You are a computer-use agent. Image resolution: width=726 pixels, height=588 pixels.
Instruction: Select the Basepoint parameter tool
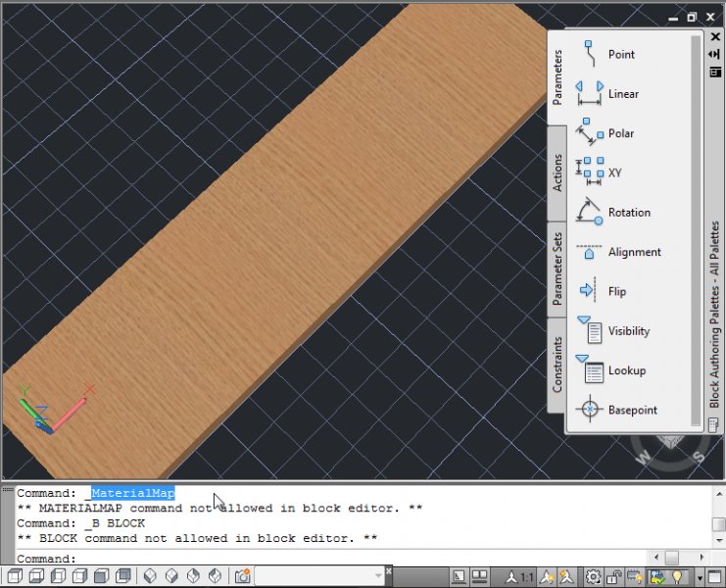[x=616, y=410]
